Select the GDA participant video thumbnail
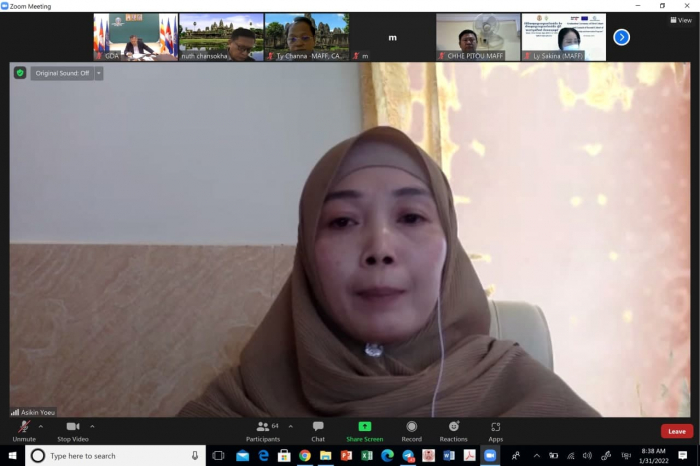 point(135,37)
